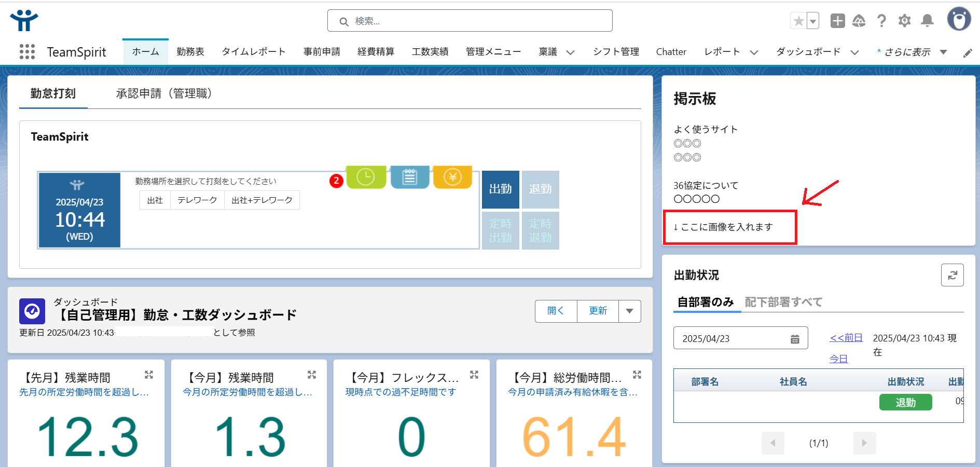The width and height of the screenshot is (980, 467).
Task: Click the green clock icon button
Action: click(x=366, y=177)
